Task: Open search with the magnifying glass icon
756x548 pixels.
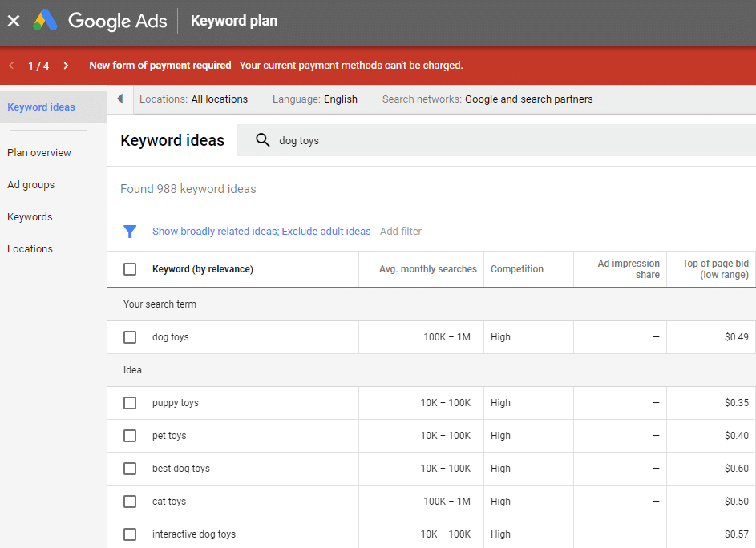Action: point(262,139)
